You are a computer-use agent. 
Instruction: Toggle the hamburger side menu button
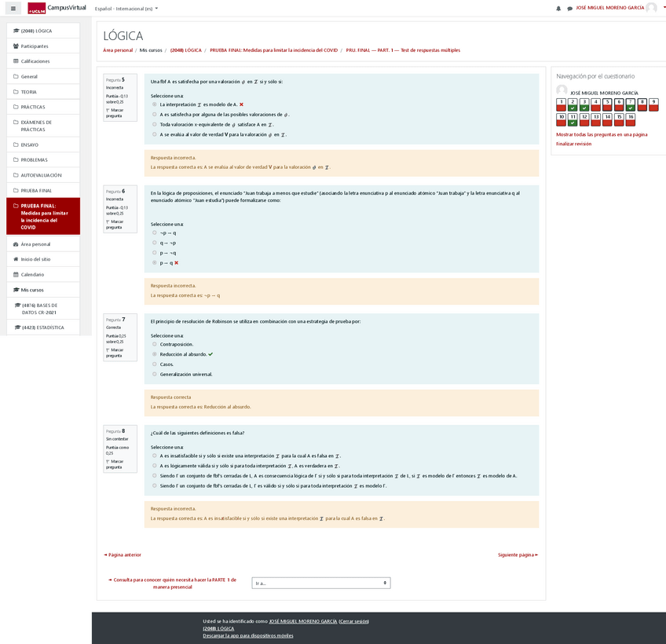coord(13,9)
